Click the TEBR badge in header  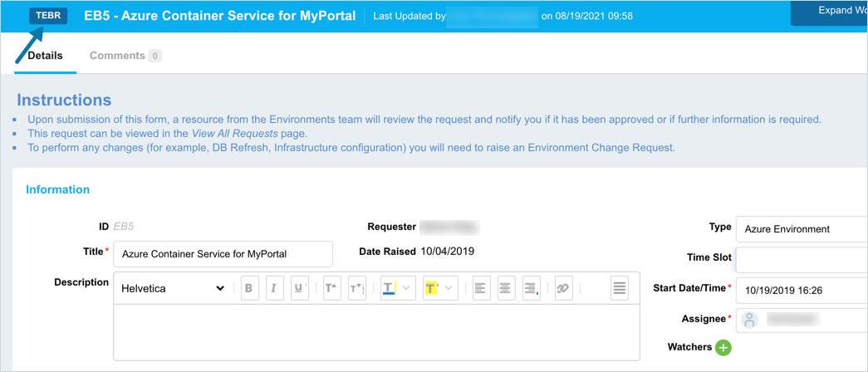click(x=48, y=16)
